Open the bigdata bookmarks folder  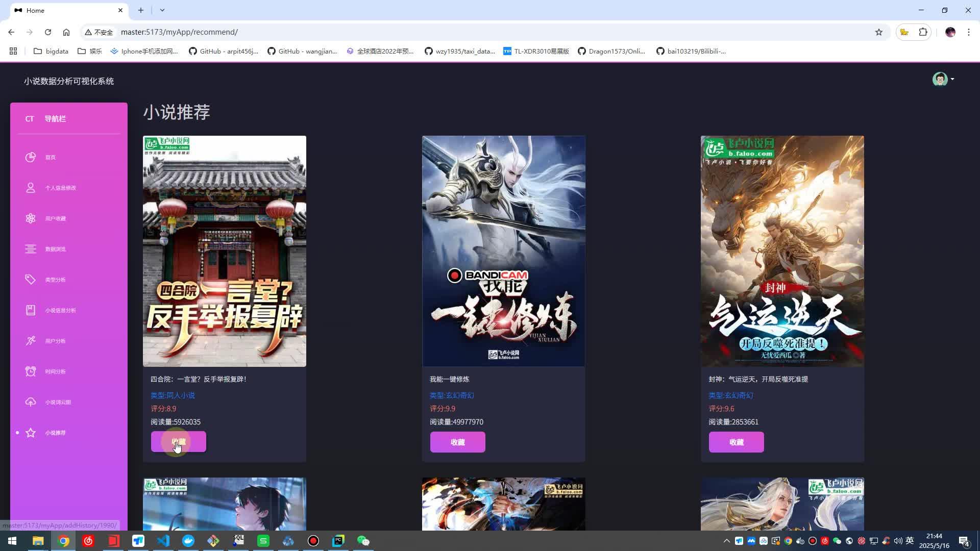(x=51, y=51)
